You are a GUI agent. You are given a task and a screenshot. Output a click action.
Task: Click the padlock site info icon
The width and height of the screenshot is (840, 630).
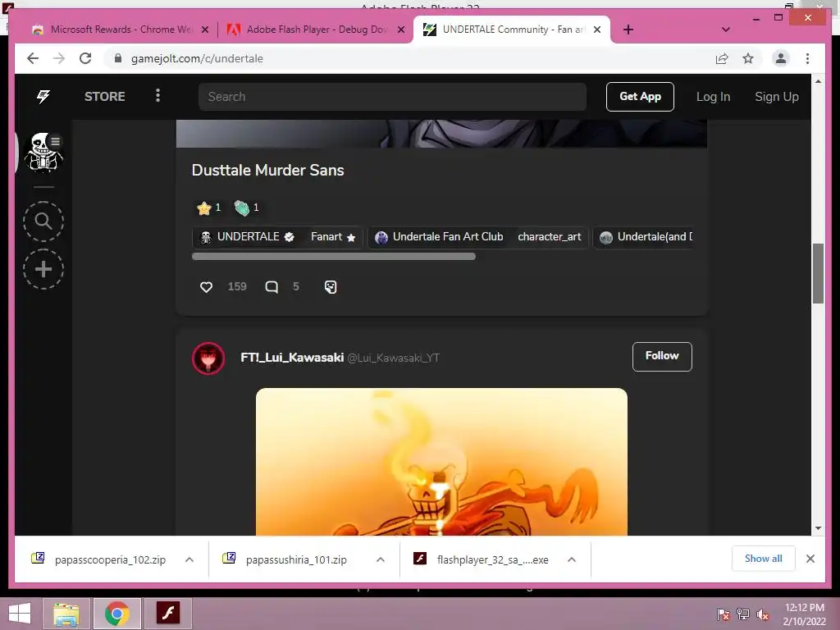pyautogui.click(x=118, y=58)
